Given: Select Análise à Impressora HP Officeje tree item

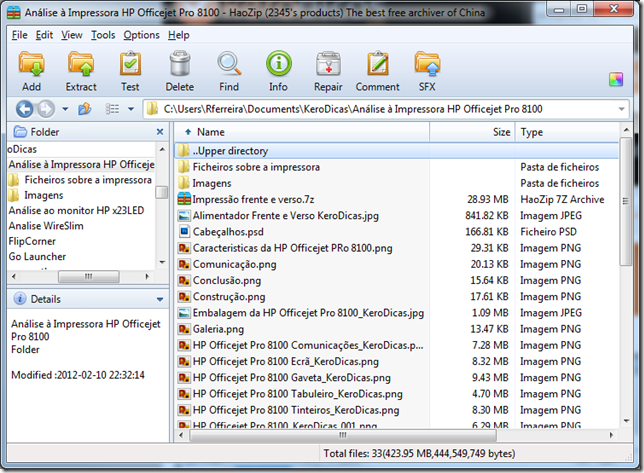Looking at the screenshot, I should coord(81,165).
